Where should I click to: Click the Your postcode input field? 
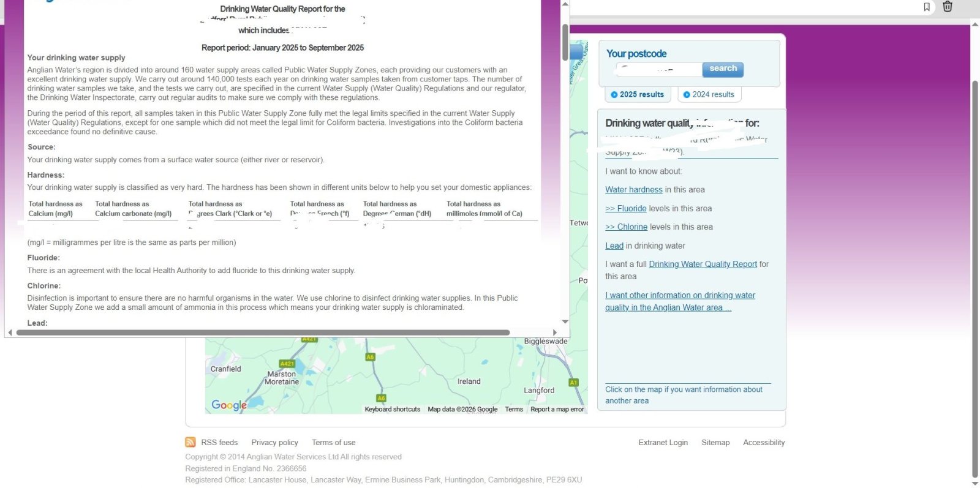658,69
